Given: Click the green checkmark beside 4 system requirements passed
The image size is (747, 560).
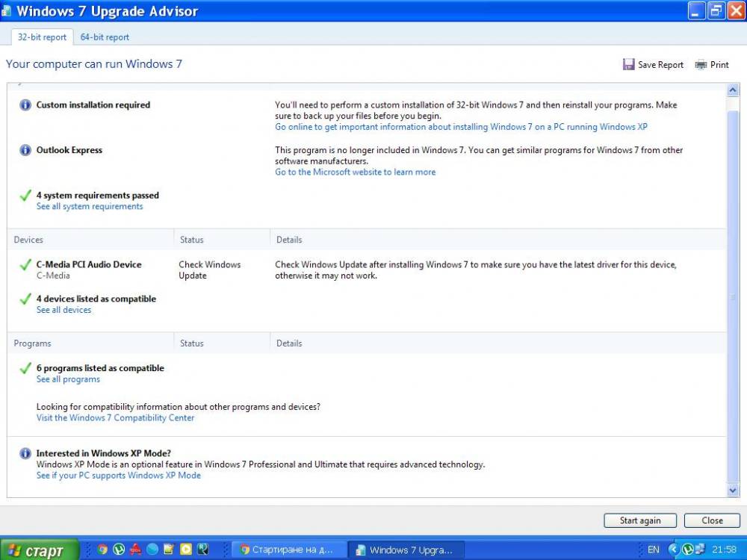Looking at the screenshot, I should coord(25,195).
